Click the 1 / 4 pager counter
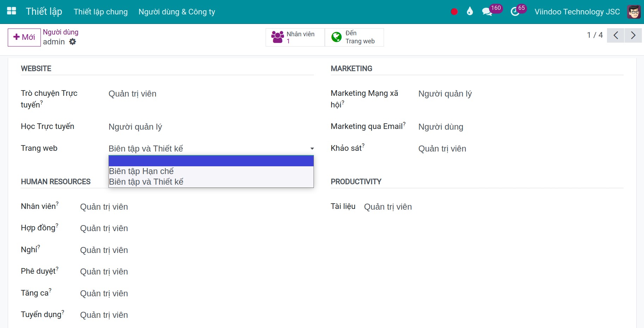Screen dimensions: 644x328 tap(595, 35)
